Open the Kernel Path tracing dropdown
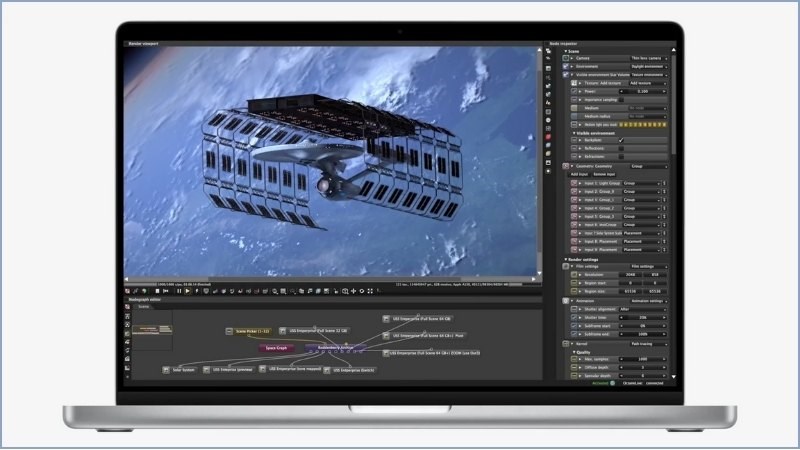The width and height of the screenshot is (800, 450). 648,344
